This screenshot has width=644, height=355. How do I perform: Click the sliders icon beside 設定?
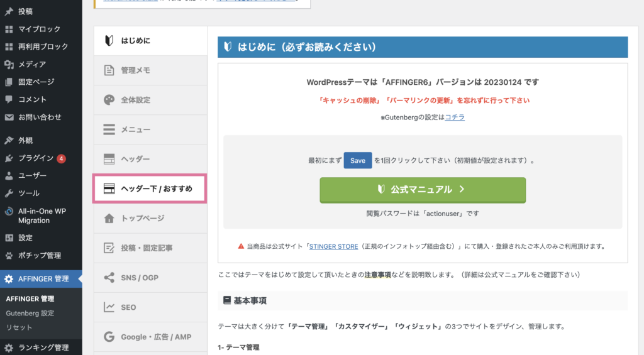(x=9, y=238)
